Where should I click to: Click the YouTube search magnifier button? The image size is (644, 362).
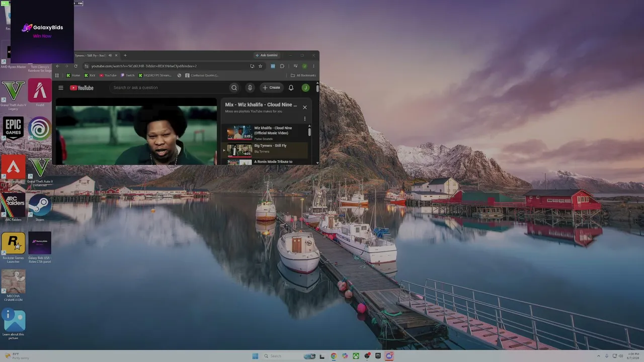(234, 87)
